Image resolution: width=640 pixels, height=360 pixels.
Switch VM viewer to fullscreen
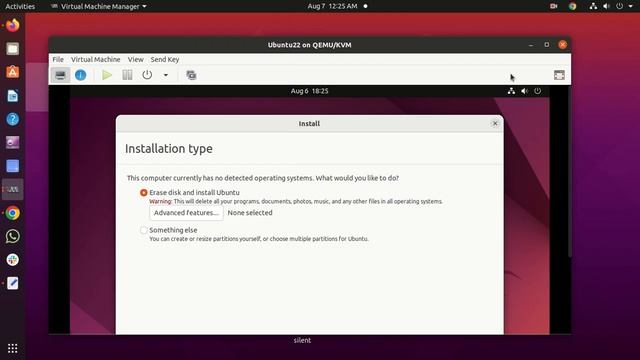coord(559,75)
